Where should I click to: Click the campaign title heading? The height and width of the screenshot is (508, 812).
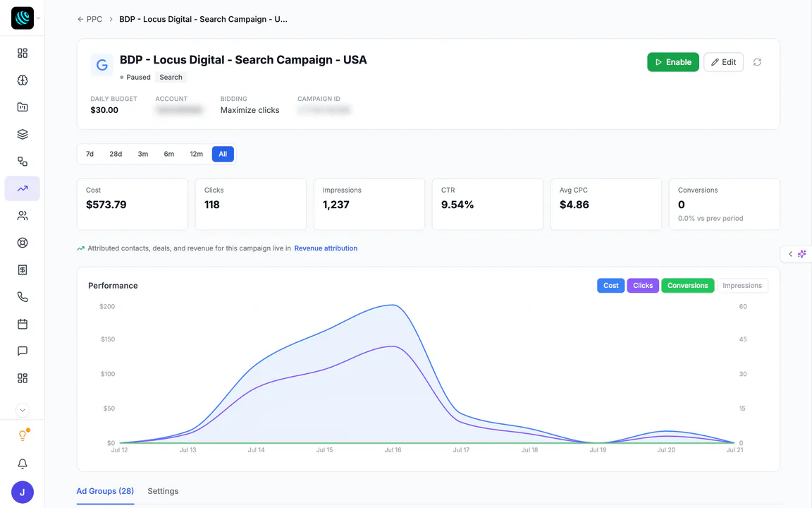pos(243,59)
